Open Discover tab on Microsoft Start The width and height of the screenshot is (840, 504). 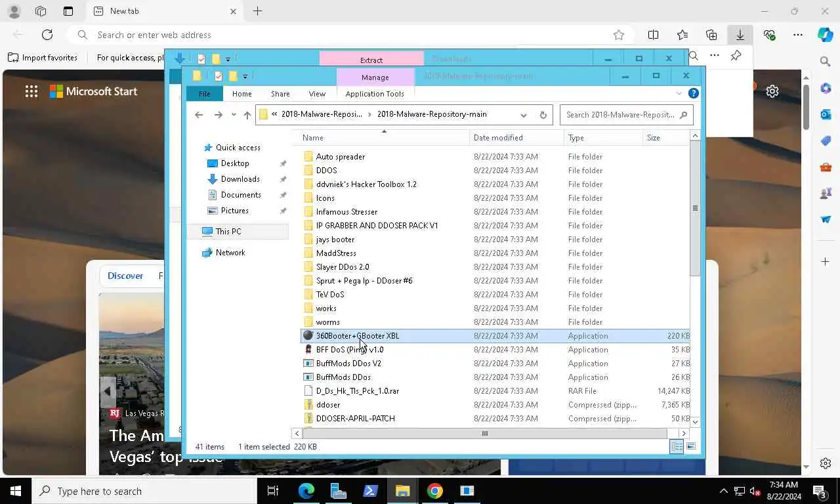pyautogui.click(x=125, y=276)
